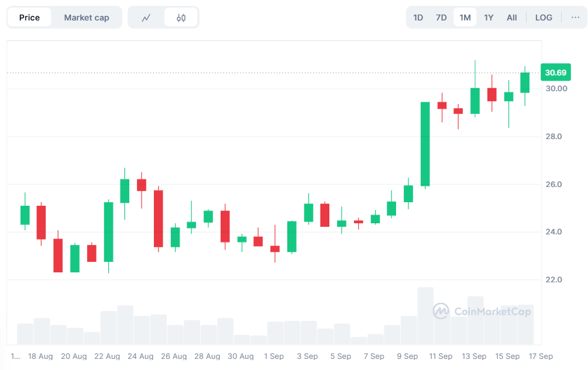Reselect the active 1M timeframe tab
Viewport: 588px width, 370px height.
[465, 17]
